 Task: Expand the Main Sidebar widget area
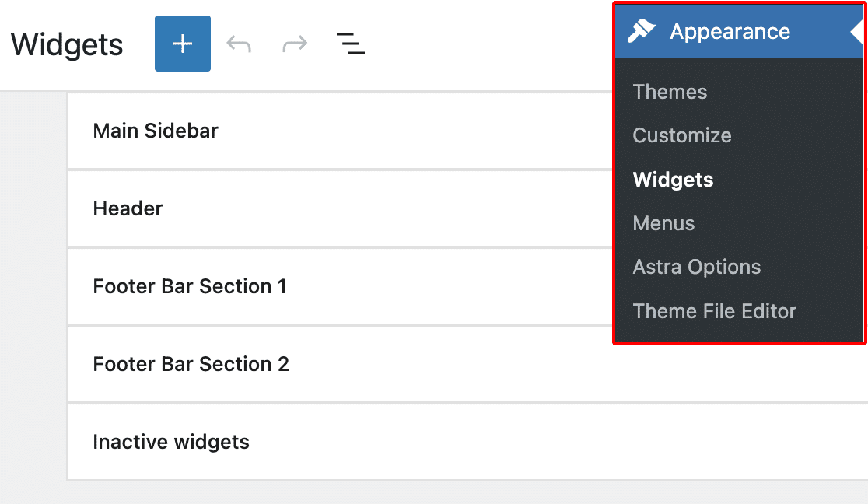(156, 131)
